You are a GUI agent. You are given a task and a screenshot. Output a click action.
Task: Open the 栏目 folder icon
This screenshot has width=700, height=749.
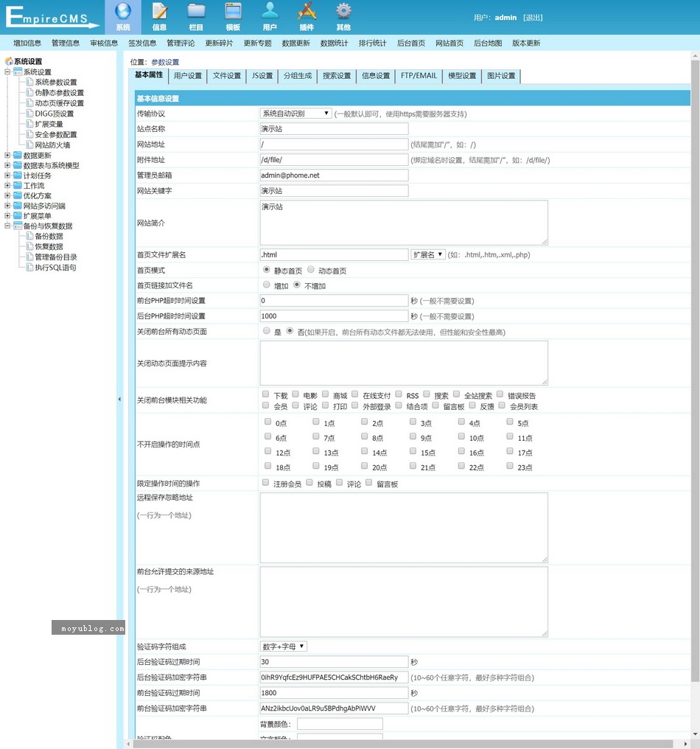tap(196, 12)
